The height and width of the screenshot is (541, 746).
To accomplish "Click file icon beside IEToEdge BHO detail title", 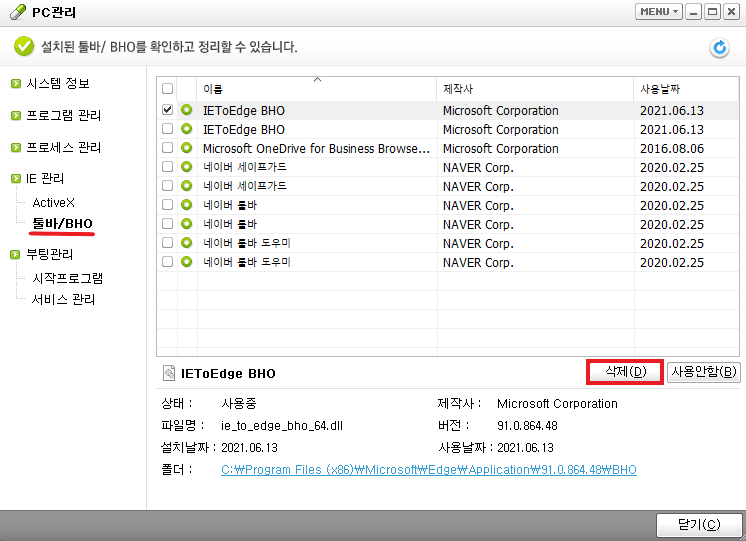I will coord(169,373).
